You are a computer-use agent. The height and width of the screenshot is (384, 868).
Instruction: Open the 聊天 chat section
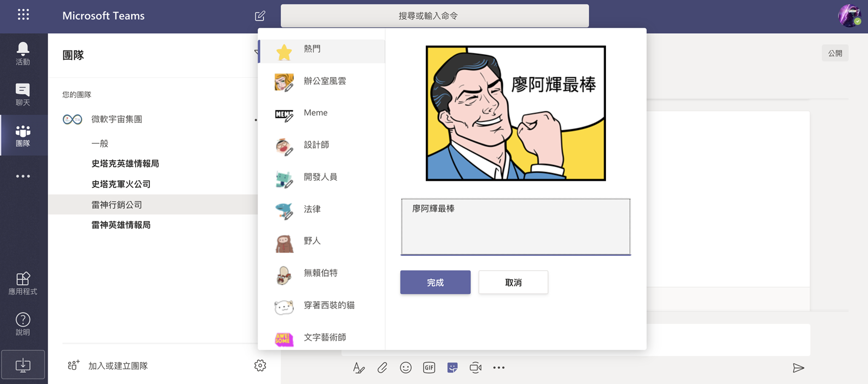[23, 95]
